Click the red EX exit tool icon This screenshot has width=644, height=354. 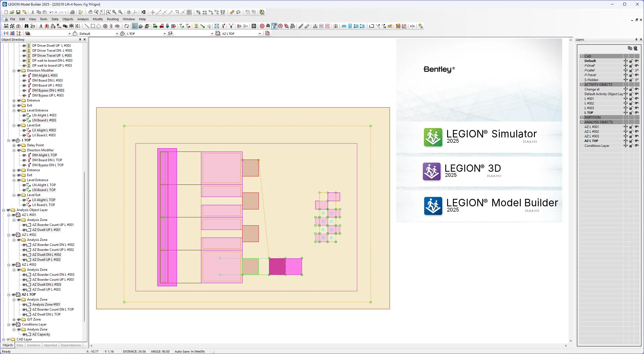[161, 26]
